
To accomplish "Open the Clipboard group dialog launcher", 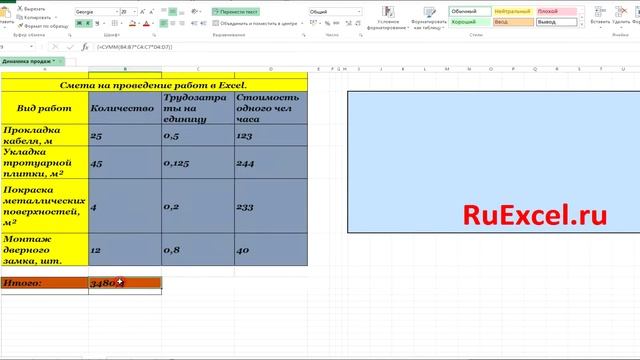I will click(x=70, y=36).
